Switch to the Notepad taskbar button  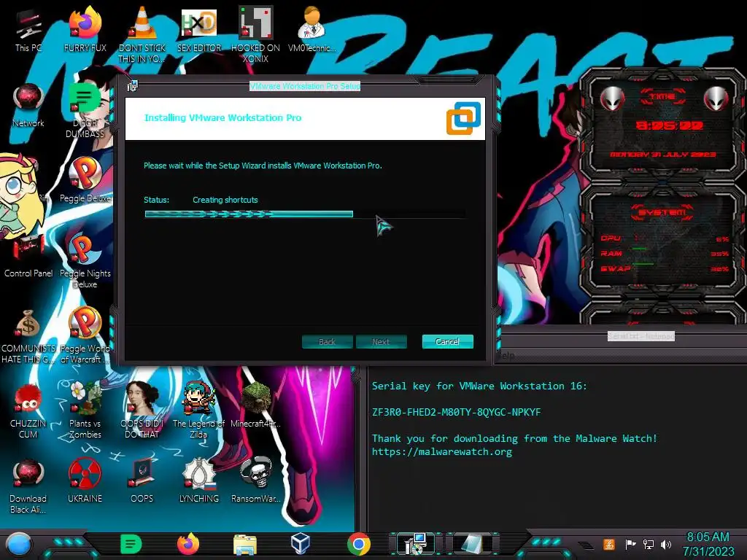click(472, 544)
